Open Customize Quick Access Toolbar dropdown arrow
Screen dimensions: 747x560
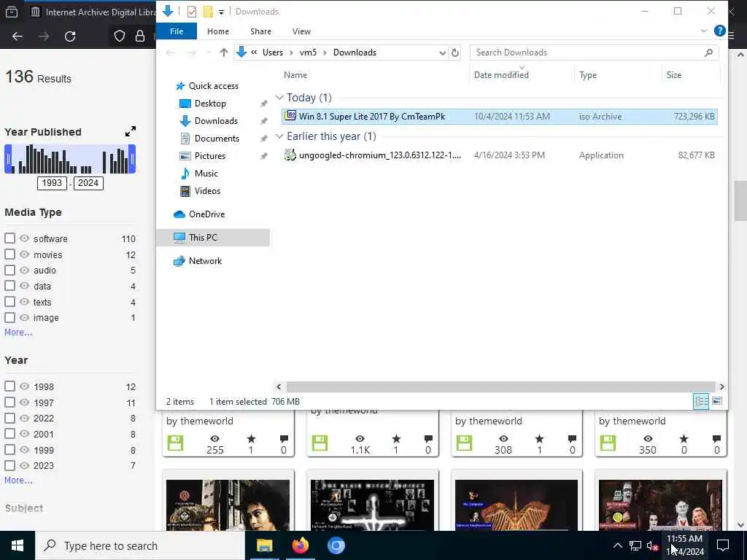click(x=221, y=12)
